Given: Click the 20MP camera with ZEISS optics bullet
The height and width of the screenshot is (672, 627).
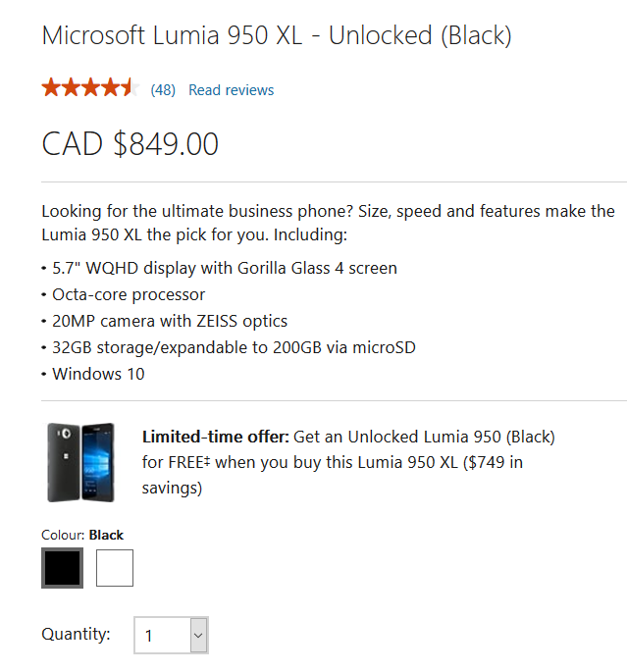Looking at the screenshot, I should coord(169,321).
